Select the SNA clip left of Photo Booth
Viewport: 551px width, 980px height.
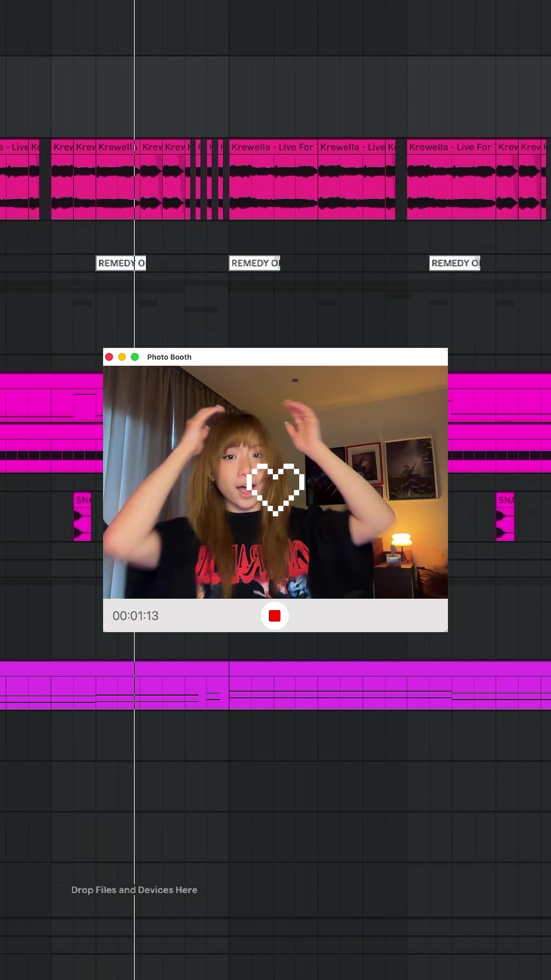pos(82,517)
